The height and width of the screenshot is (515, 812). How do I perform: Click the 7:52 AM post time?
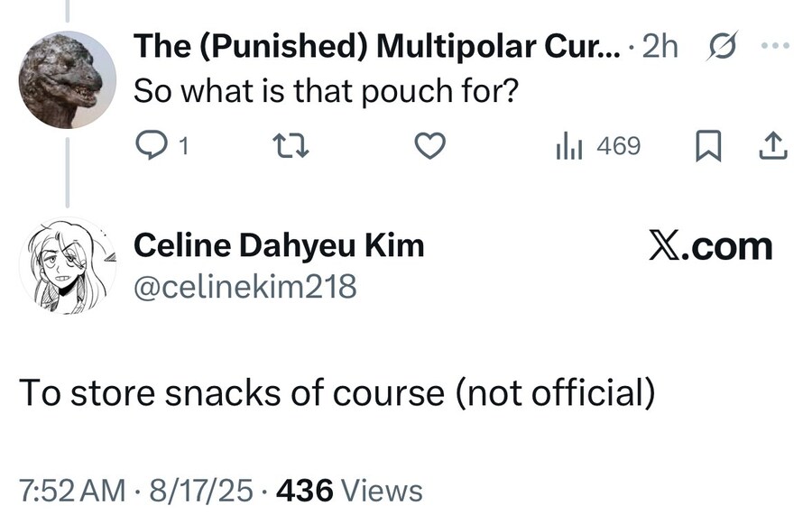pos(72,490)
